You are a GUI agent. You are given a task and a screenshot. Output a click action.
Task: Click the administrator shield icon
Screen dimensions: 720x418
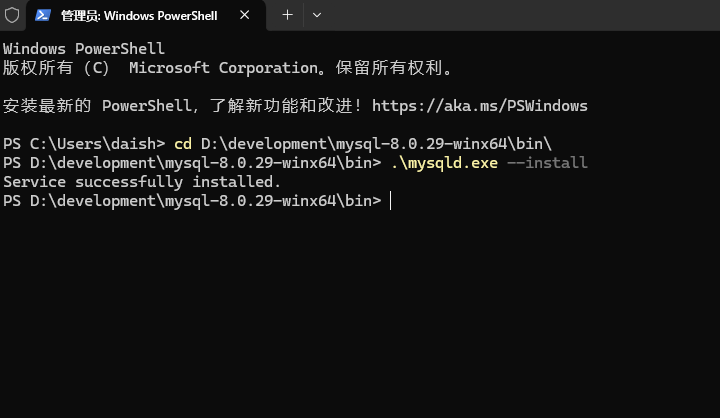pyautogui.click(x=12, y=15)
